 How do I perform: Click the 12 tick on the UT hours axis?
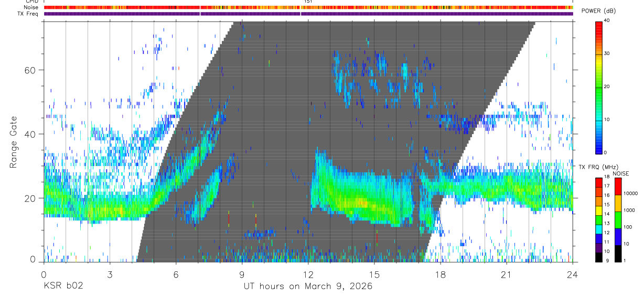point(308,274)
